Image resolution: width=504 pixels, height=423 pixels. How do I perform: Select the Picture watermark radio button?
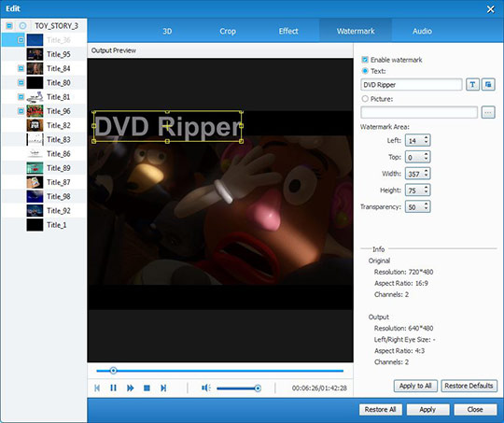click(365, 99)
